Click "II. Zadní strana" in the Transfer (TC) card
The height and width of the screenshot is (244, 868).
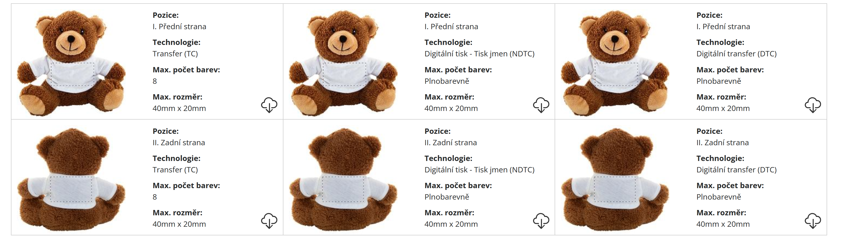click(x=179, y=142)
